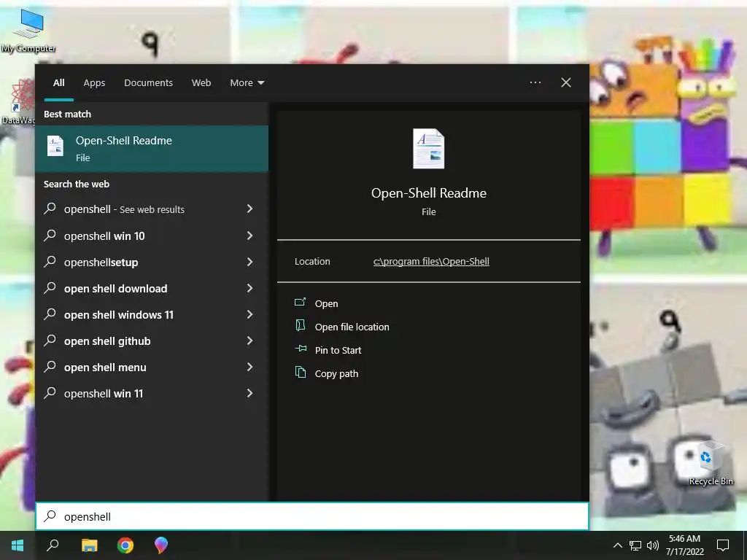The image size is (747, 560).
Task: Open the My Computer desktop icon
Action: [x=28, y=30]
